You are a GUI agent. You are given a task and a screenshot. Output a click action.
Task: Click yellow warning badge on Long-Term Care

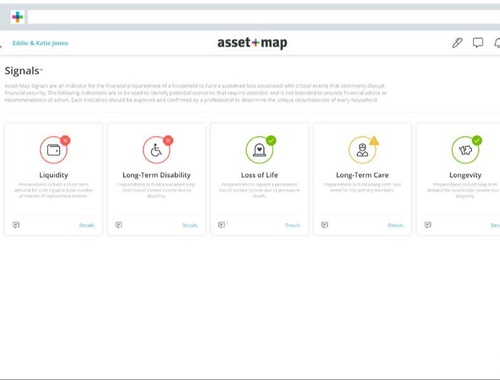coord(374,141)
